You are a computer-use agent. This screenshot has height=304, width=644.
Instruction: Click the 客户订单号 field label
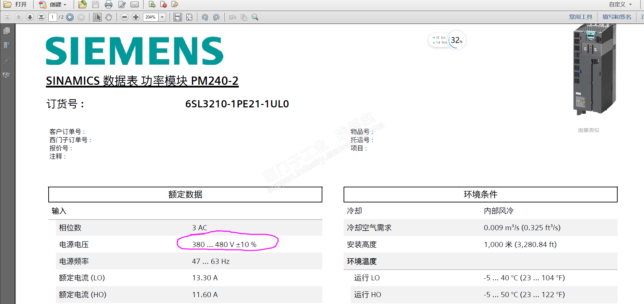tap(67, 132)
